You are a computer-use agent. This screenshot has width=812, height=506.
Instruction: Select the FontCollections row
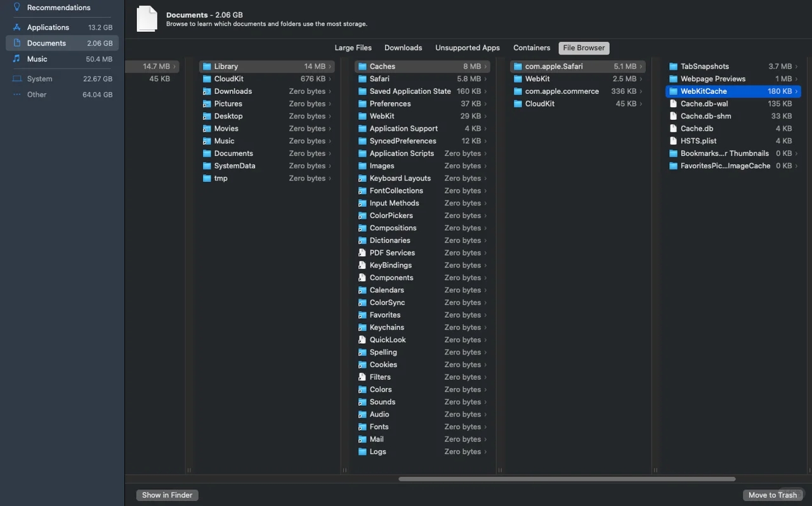click(422, 191)
